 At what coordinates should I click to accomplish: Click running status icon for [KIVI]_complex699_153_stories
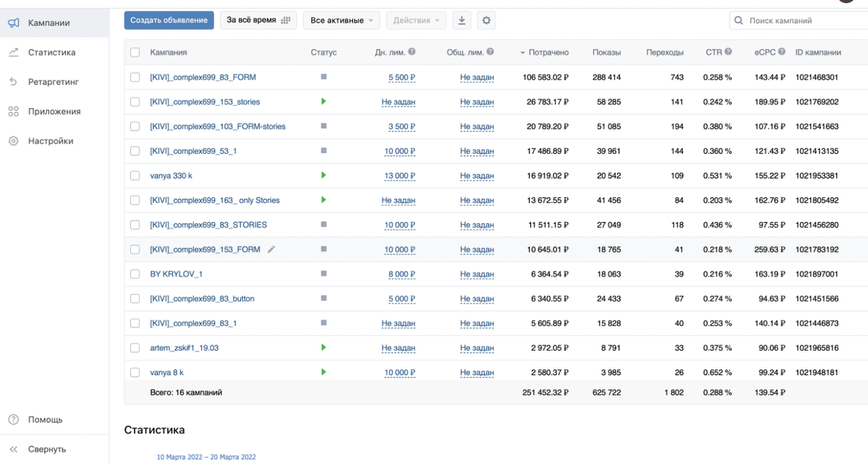pos(323,101)
